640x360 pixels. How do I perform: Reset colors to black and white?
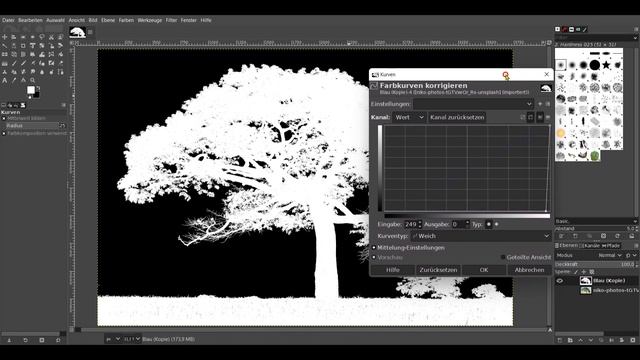pos(30,97)
